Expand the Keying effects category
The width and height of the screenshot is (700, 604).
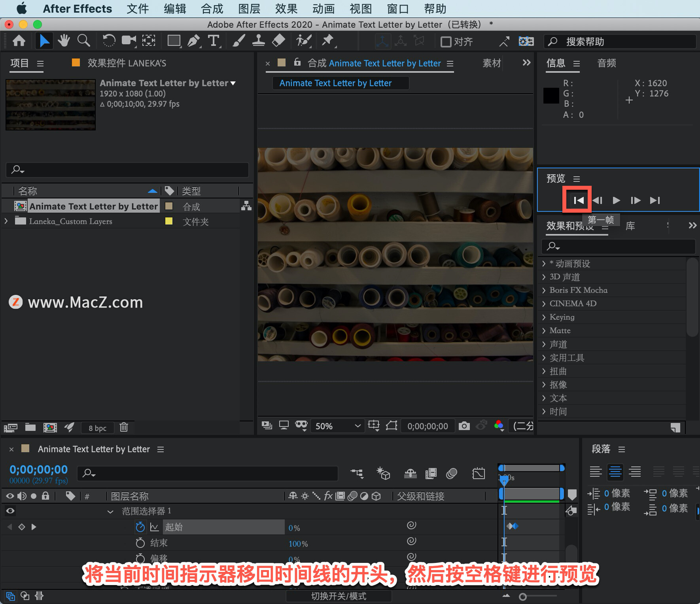544,317
